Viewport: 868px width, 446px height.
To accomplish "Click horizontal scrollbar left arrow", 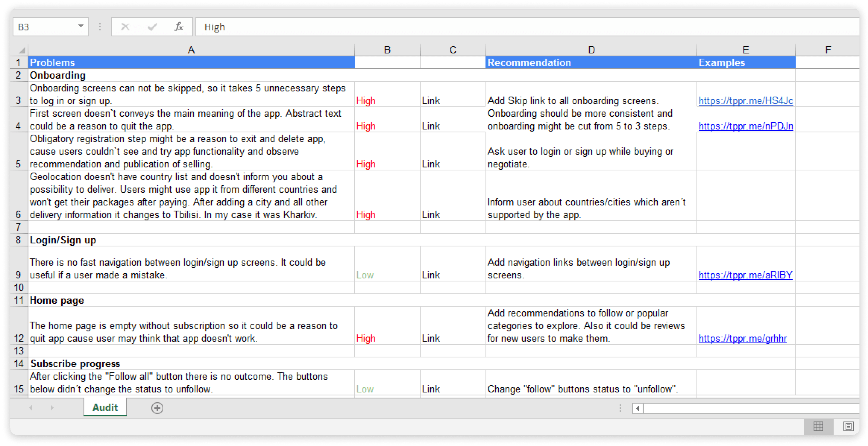I will coord(637,408).
